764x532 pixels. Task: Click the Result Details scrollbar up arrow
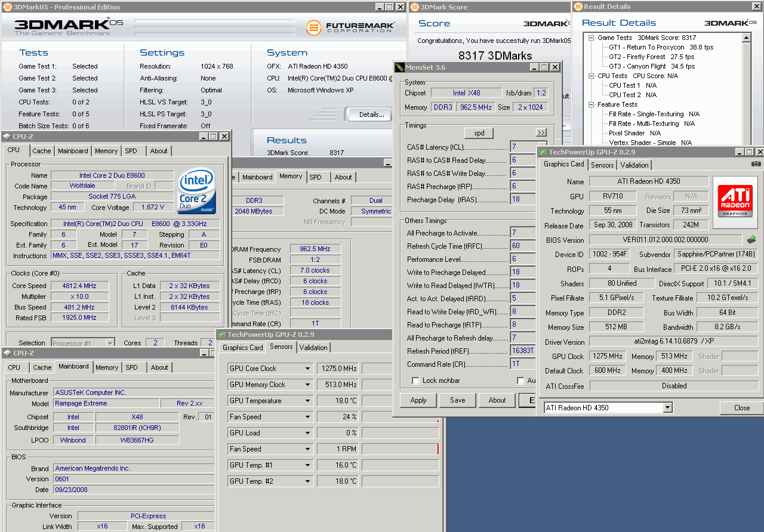point(746,38)
